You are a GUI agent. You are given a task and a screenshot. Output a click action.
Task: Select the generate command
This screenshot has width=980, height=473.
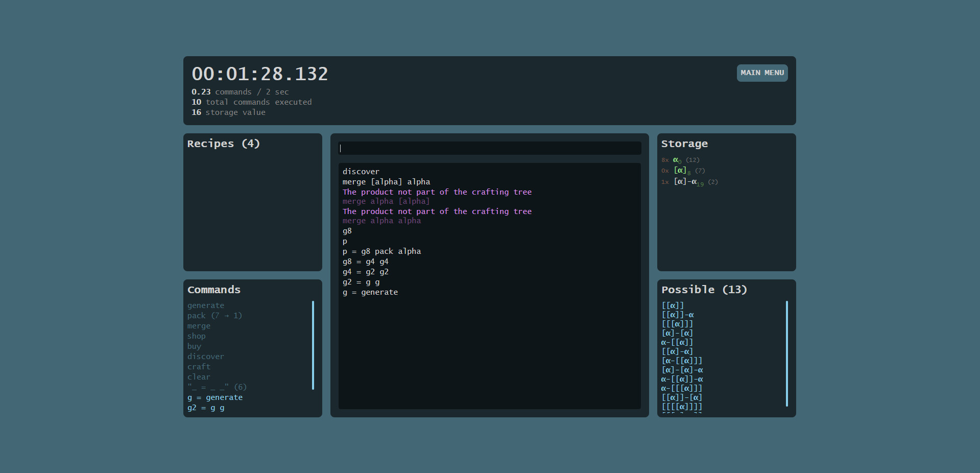[x=206, y=305]
